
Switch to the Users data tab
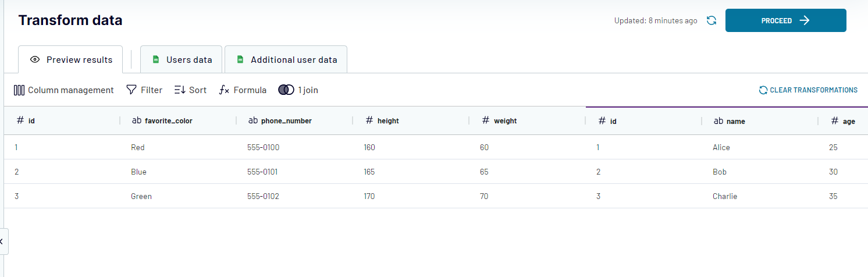click(188, 60)
